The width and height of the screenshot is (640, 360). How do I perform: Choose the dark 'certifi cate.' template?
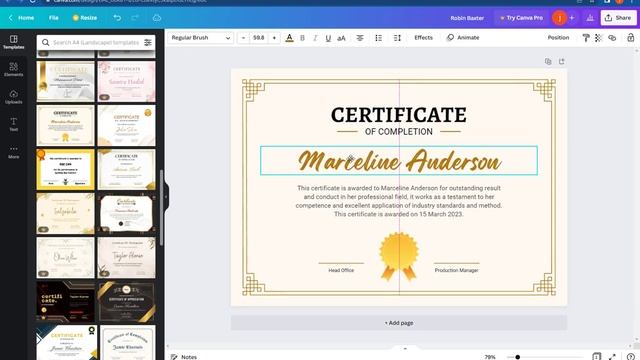(65, 302)
